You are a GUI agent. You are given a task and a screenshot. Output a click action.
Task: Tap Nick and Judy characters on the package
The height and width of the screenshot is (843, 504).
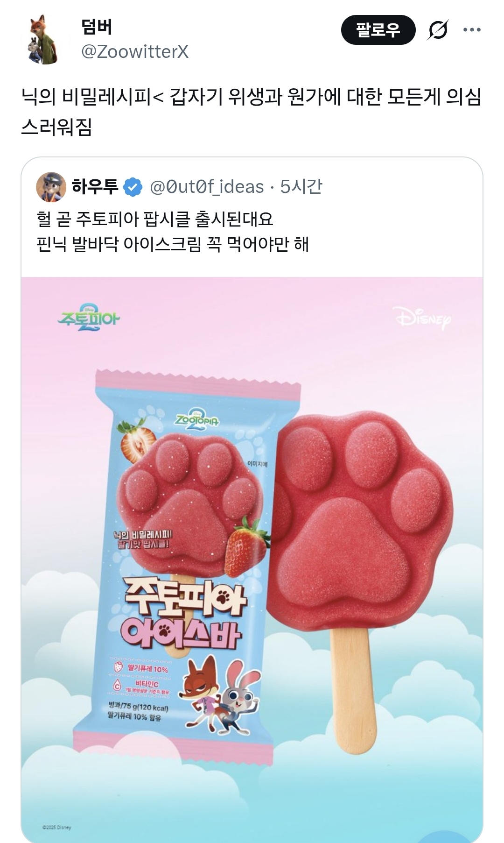click(219, 694)
